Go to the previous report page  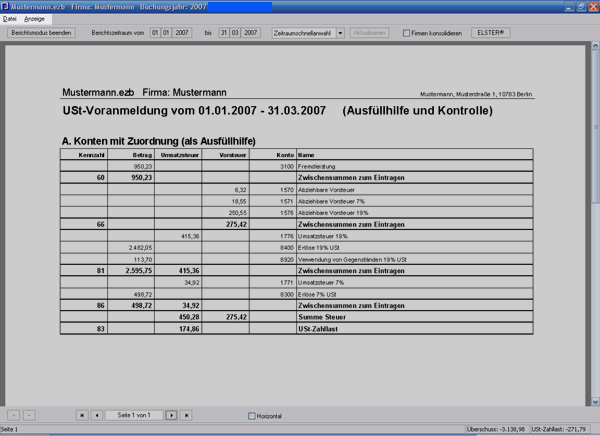tap(97, 415)
